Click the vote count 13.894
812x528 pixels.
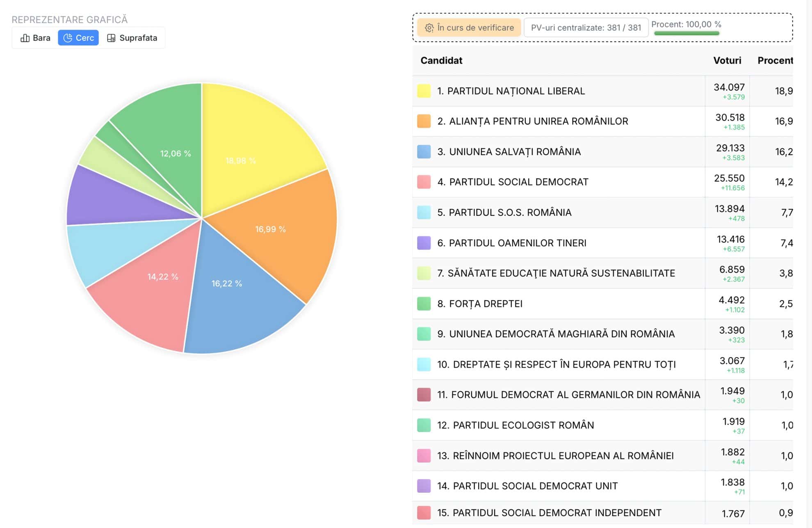pyautogui.click(x=730, y=208)
